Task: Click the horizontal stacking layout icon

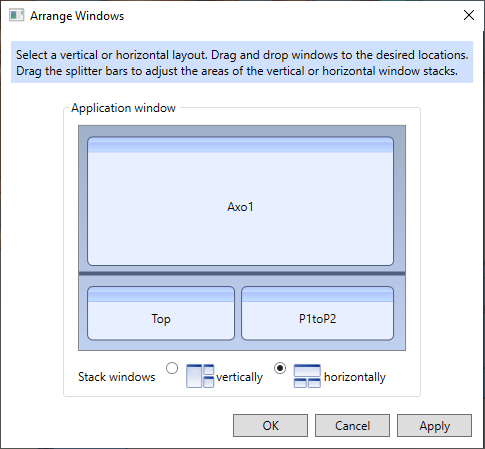Action: (307, 376)
